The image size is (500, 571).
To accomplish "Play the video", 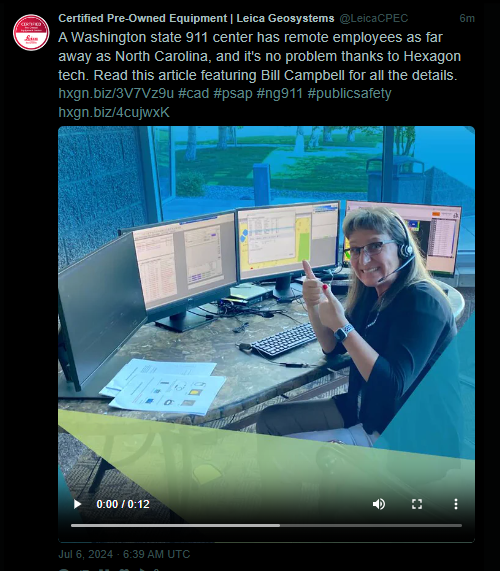I will [77, 504].
